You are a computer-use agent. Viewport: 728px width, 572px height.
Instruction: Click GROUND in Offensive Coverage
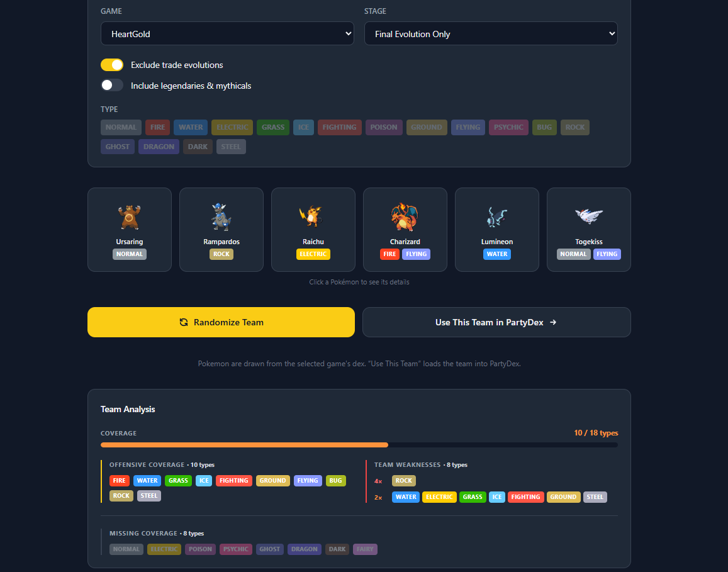(273, 481)
